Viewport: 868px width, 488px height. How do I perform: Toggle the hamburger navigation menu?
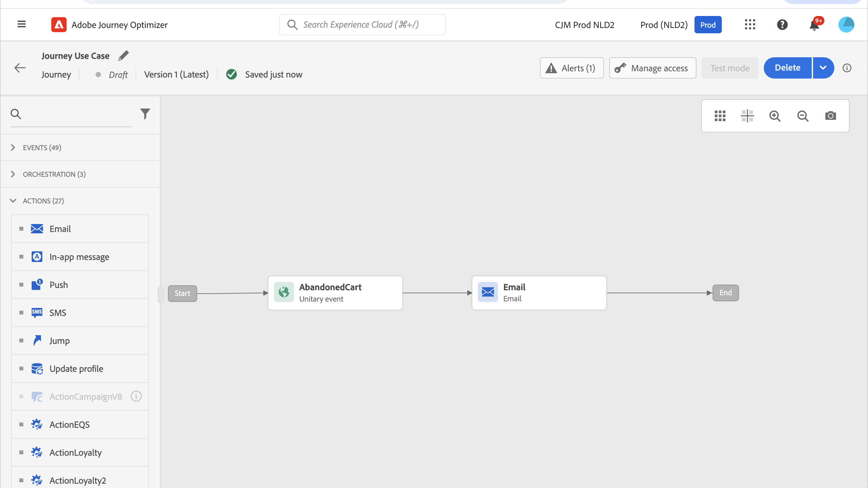click(x=22, y=24)
